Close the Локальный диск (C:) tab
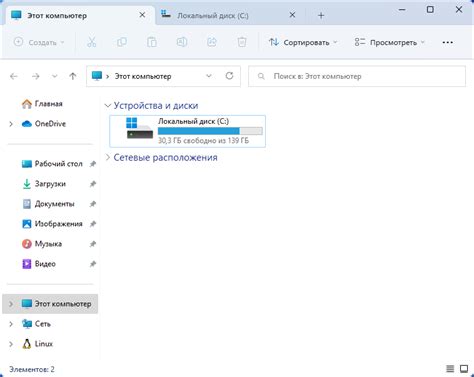This screenshot has width=474, height=377. 292,15
